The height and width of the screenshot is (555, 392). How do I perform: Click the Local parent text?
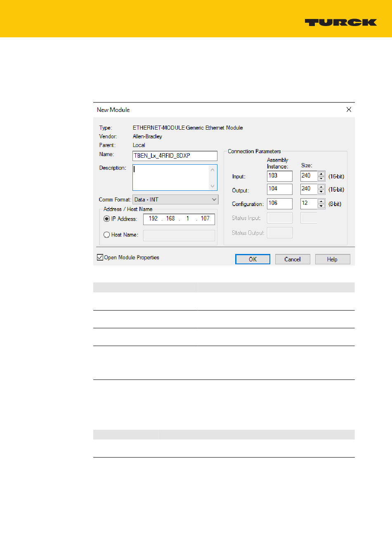[139, 145]
